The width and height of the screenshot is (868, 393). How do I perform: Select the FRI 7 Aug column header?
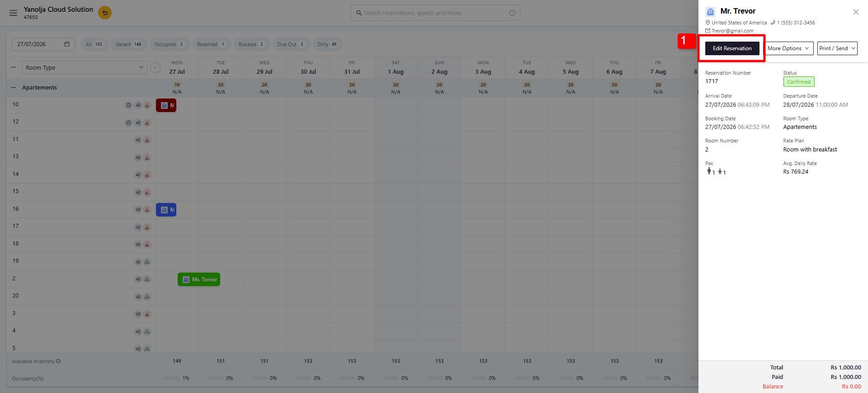point(658,67)
